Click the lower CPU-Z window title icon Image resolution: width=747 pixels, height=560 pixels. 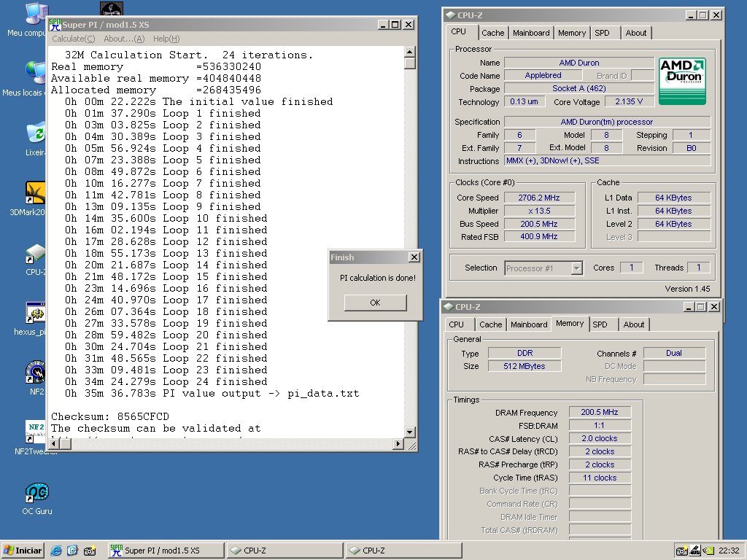click(449, 307)
